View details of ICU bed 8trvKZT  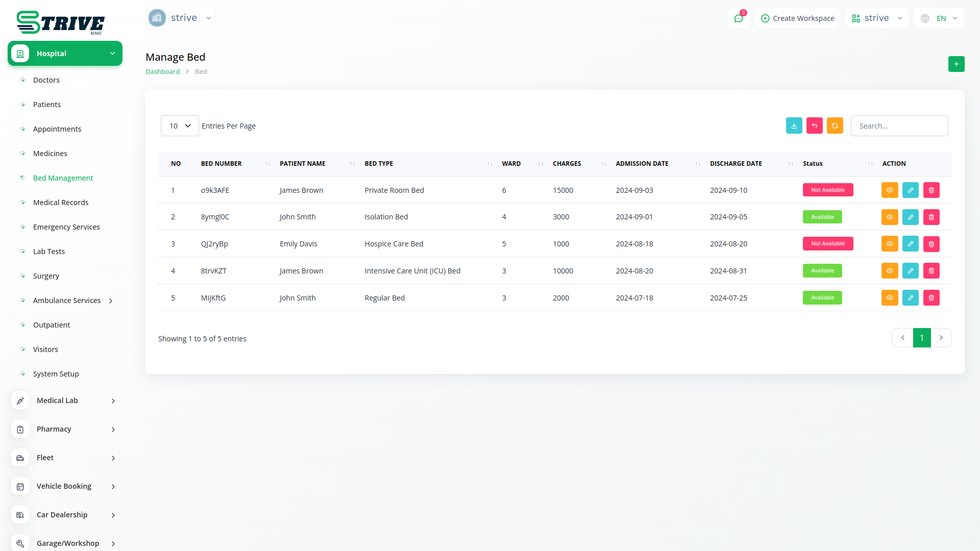point(889,271)
